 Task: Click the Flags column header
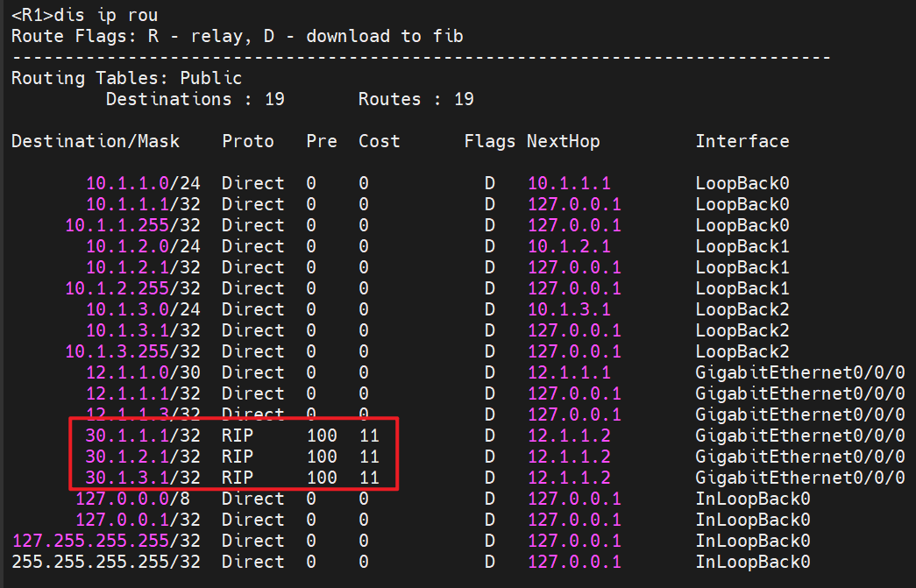point(490,141)
